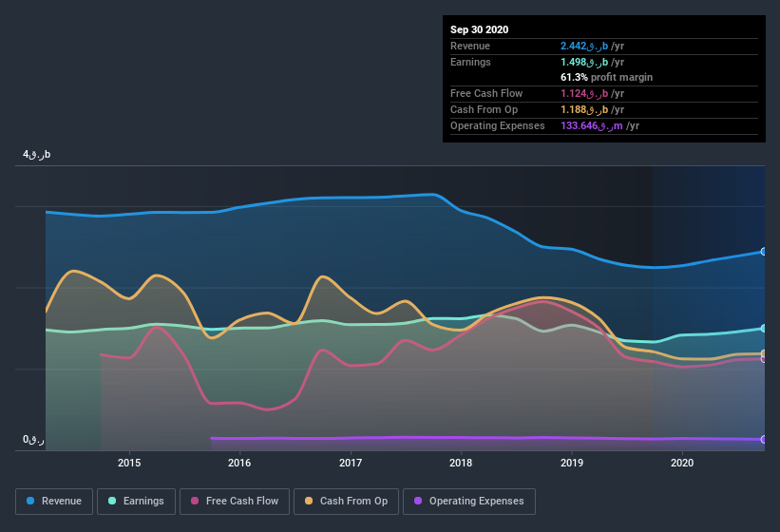
Task: Click the zero y-axis label
Action: [33, 440]
